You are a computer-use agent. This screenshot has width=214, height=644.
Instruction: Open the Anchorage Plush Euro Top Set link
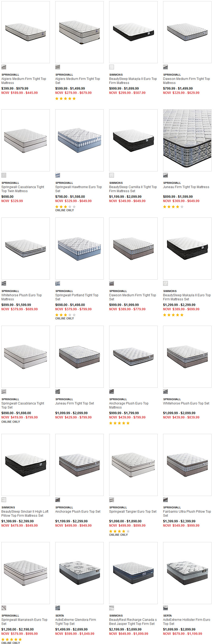coord(78,511)
